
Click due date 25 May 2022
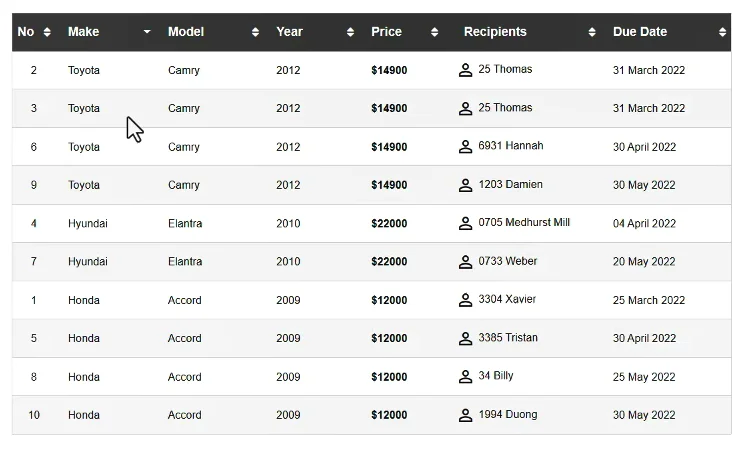[644, 377]
